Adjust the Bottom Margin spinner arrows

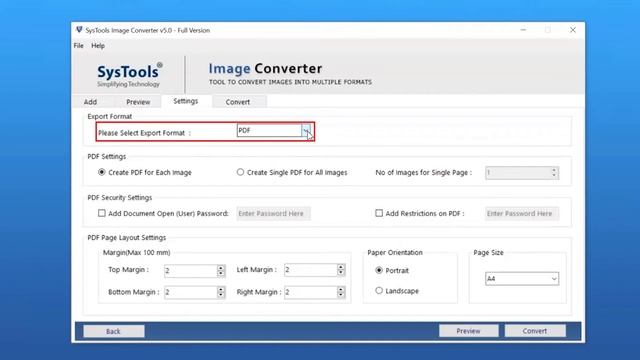coord(221,292)
